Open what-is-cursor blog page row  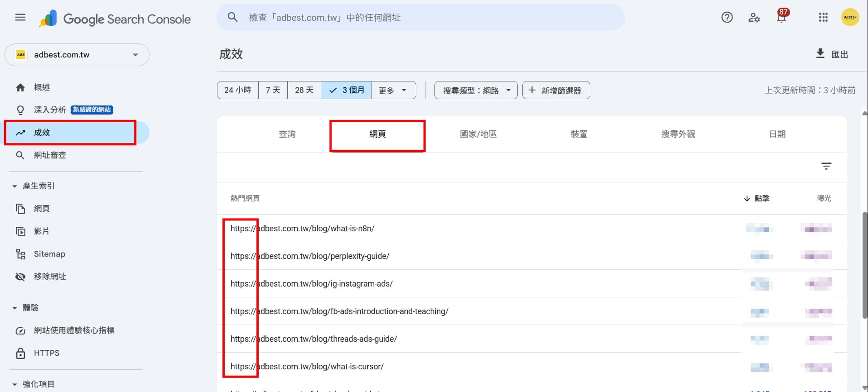click(x=532, y=367)
